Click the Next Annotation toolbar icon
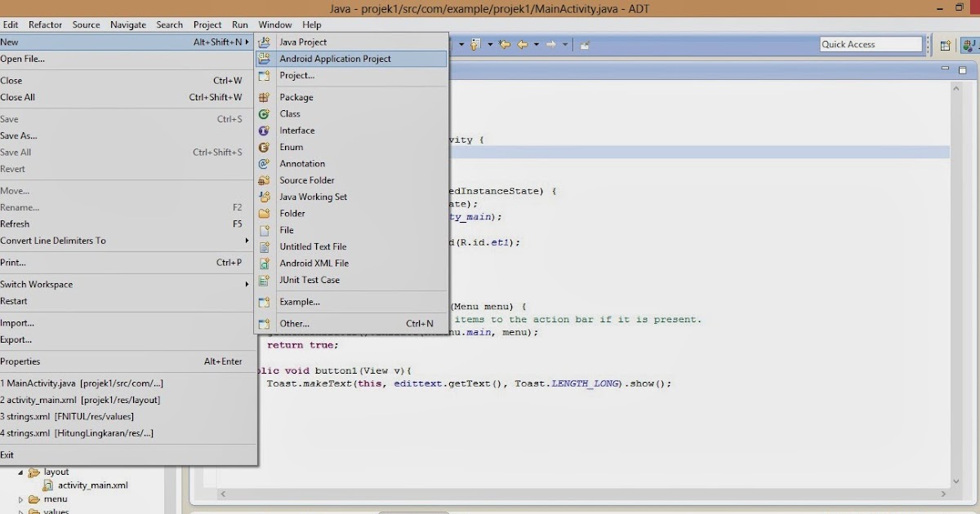This screenshot has width=980, height=514. click(474, 44)
